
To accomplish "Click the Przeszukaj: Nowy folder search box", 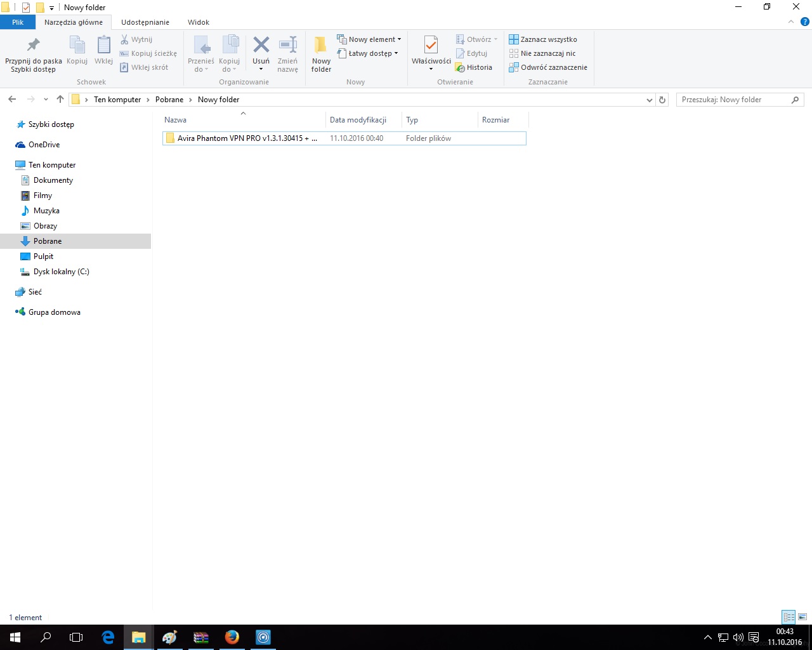I will [734, 100].
